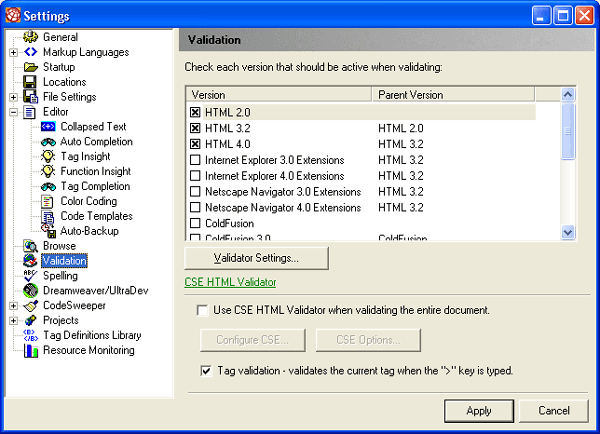Follow the CSE HTML Validator link
The width and height of the screenshot is (600, 434).
[230, 282]
